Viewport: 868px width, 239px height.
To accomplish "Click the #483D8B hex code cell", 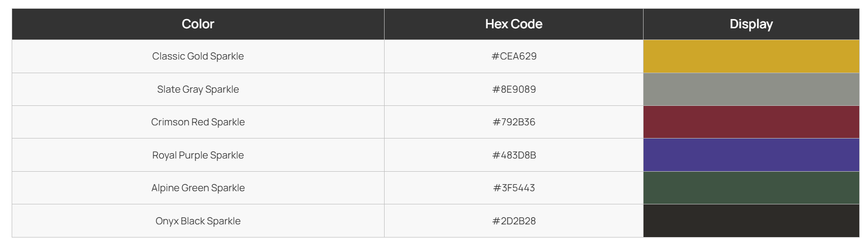I will point(514,155).
